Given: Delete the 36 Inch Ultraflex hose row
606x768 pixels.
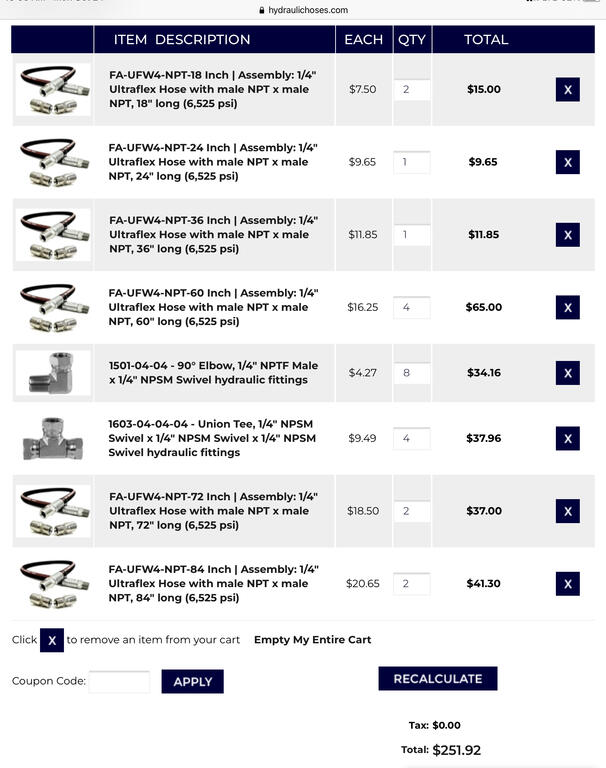Looking at the screenshot, I should (567, 235).
